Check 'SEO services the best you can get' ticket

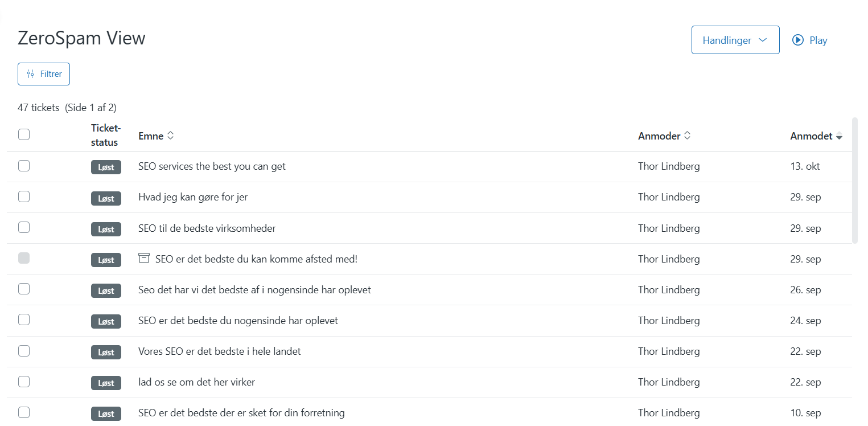[x=24, y=166]
